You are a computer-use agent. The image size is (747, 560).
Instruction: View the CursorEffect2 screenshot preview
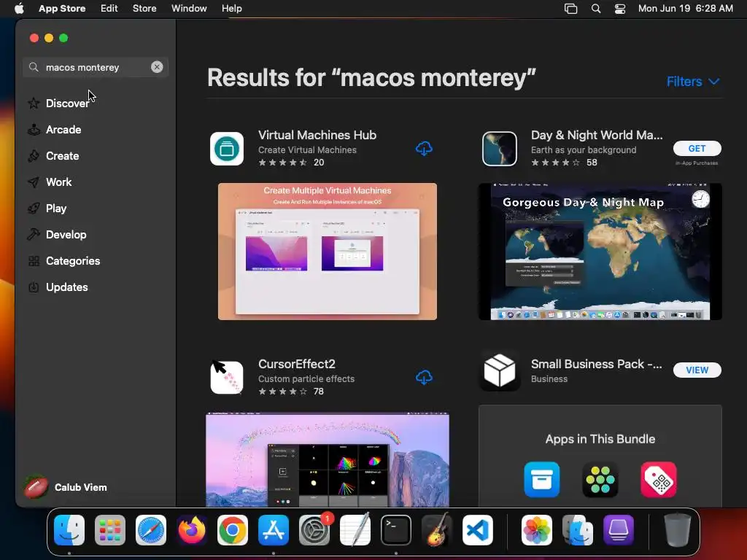[328, 459]
